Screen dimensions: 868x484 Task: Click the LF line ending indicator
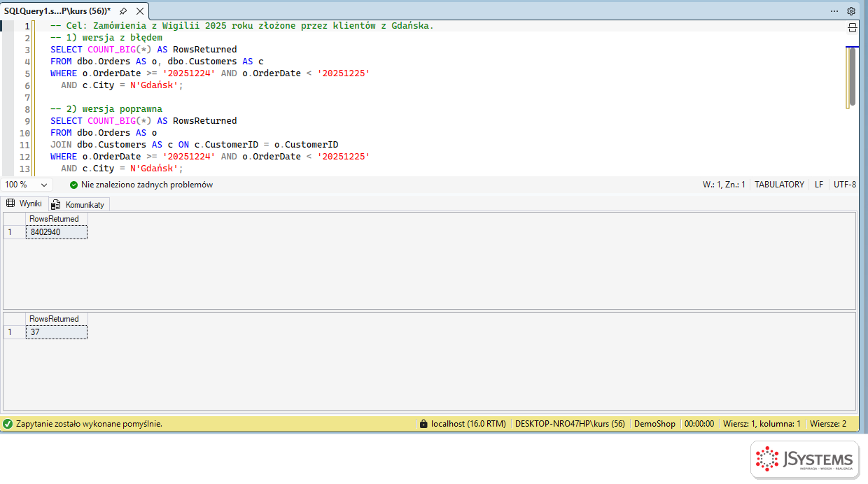(819, 185)
